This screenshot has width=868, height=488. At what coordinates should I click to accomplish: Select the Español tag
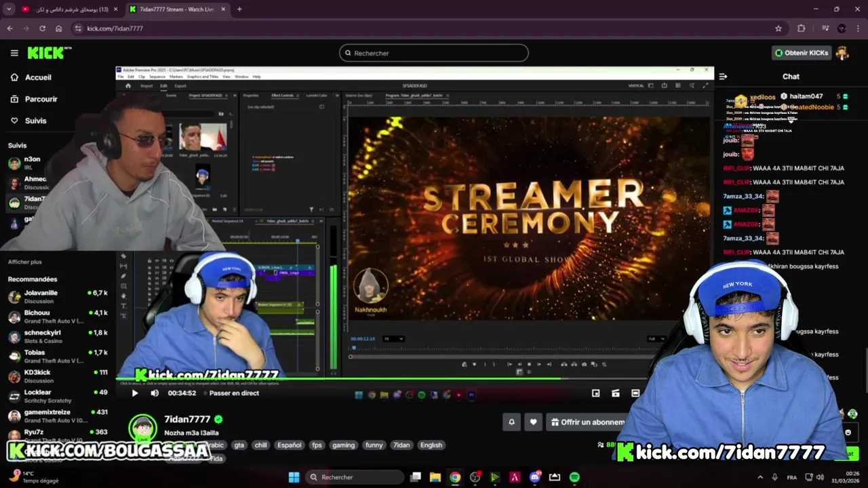(289, 445)
